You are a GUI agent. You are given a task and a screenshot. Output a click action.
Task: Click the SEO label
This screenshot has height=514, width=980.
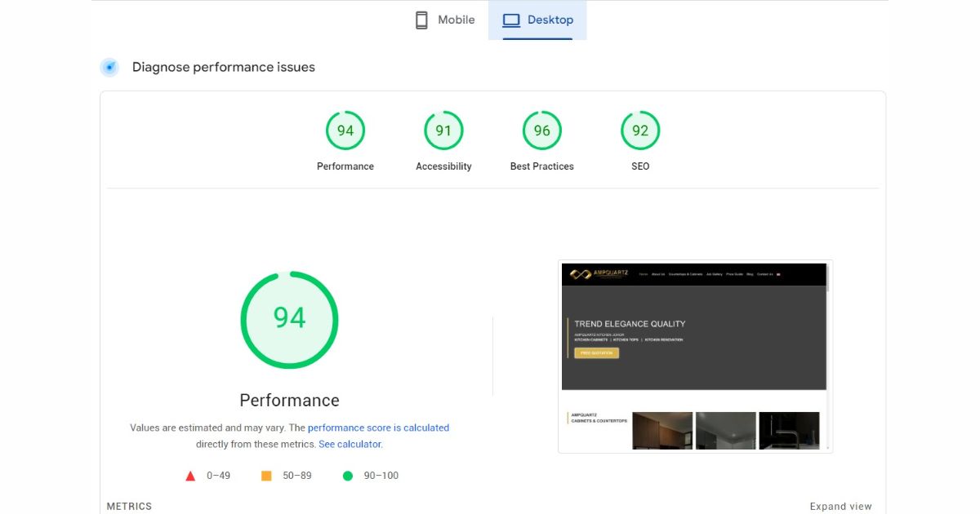coord(640,166)
